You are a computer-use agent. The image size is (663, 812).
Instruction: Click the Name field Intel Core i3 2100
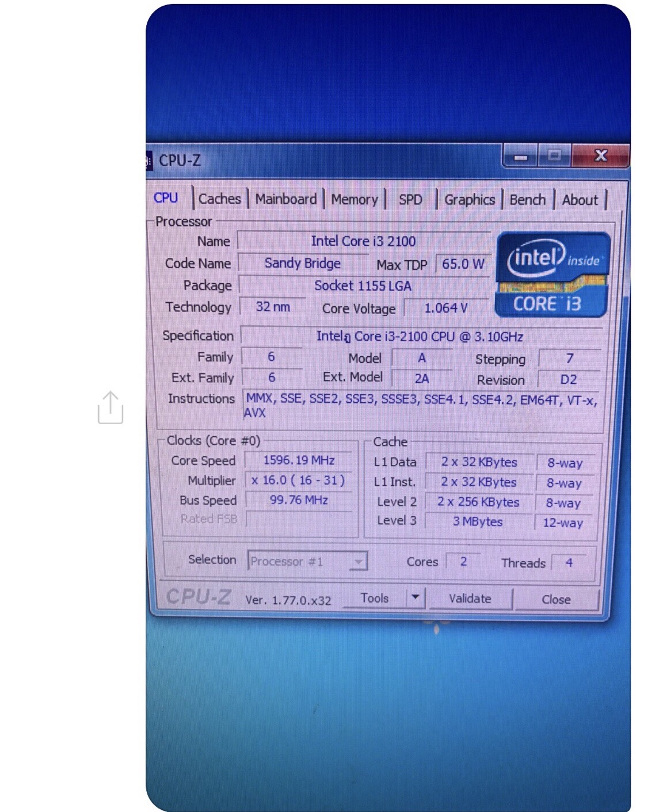[x=364, y=241]
